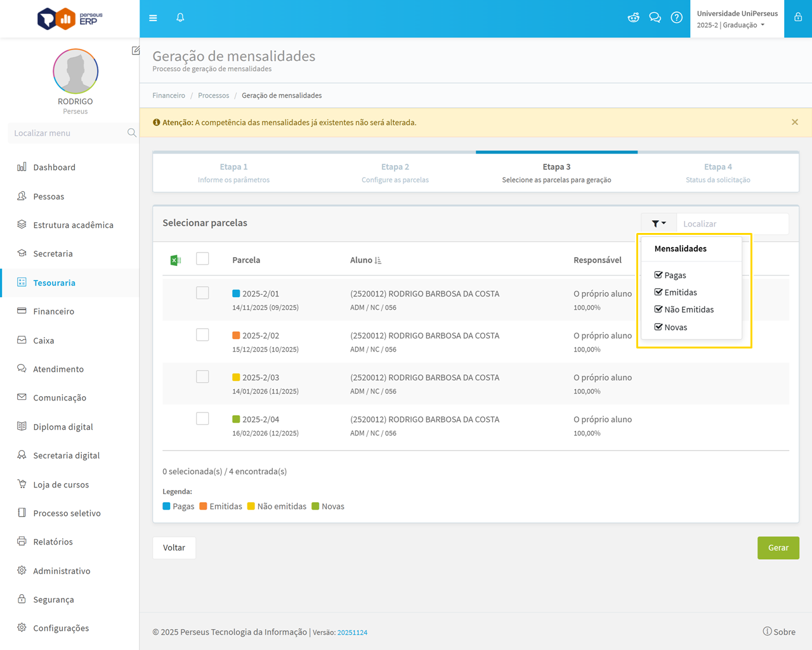Click the edit profile icon beside avatar
The height and width of the screenshot is (650, 812).
[136, 50]
